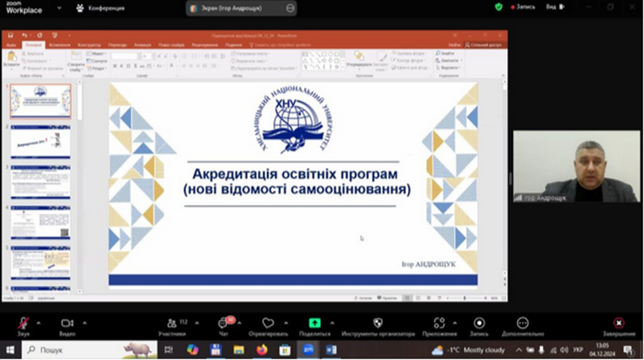Click the green encryption shield icon
Viewport: 644px width, 360px height.
[x=499, y=7]
